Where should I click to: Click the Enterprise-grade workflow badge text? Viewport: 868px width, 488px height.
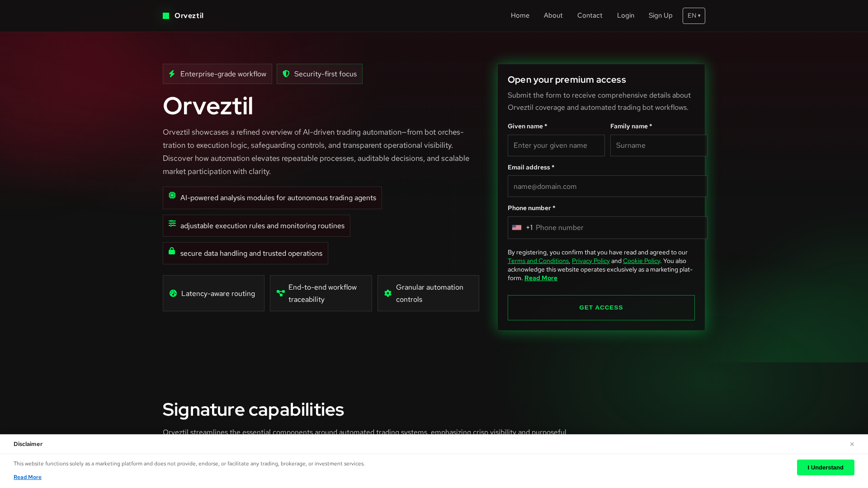pyautogui.click(x=223, y=74)
